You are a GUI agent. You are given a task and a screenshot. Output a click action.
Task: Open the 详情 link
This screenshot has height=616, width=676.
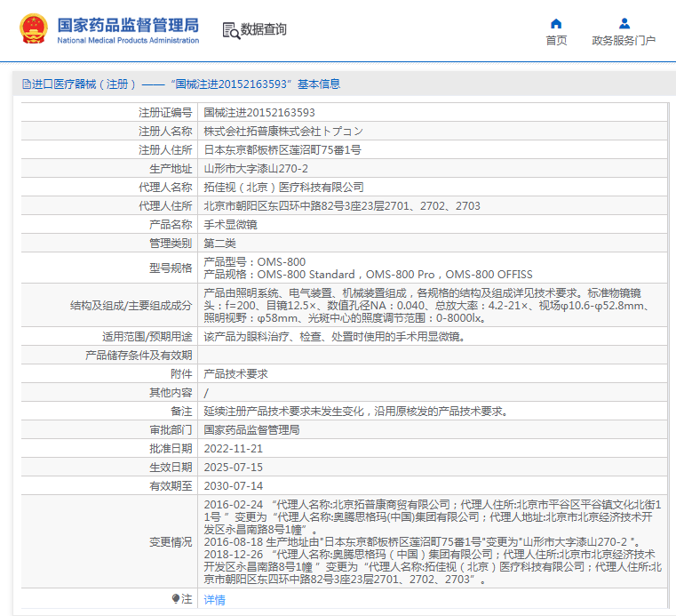pyautogui.click(x=214, y=600)
